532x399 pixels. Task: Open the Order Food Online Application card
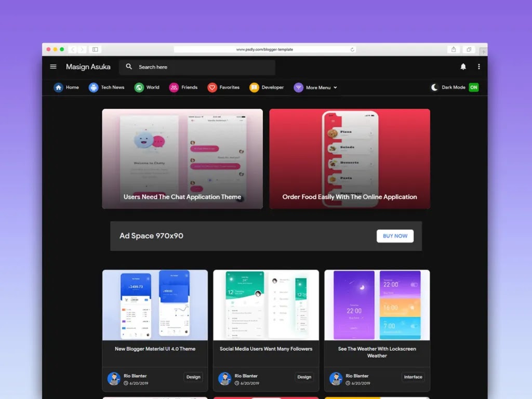[350, 159]
